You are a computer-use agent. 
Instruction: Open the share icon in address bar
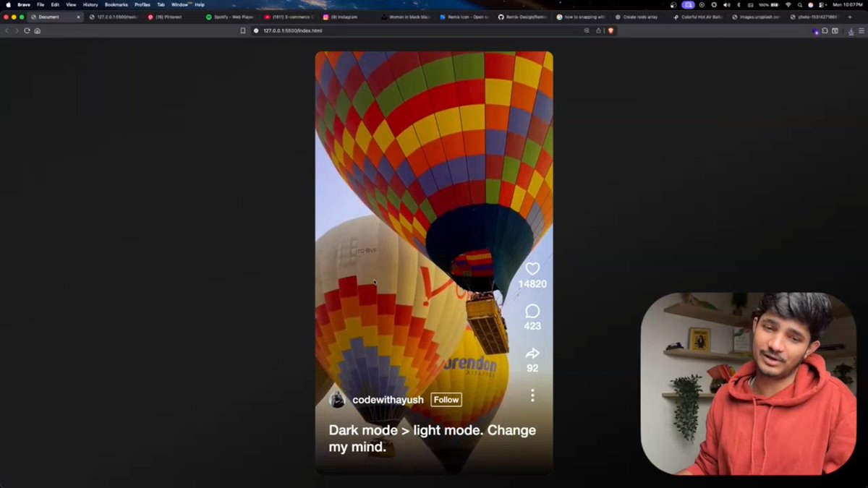[x=598, y=30]
